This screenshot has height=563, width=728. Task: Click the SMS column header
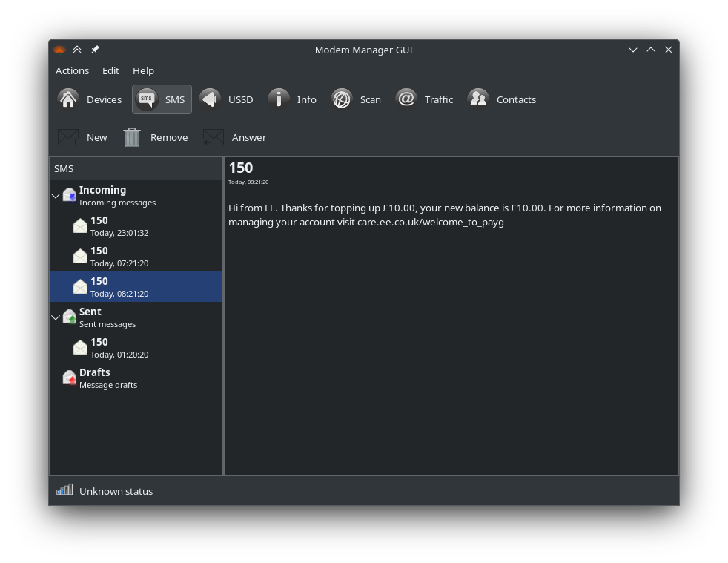point(136,168)
